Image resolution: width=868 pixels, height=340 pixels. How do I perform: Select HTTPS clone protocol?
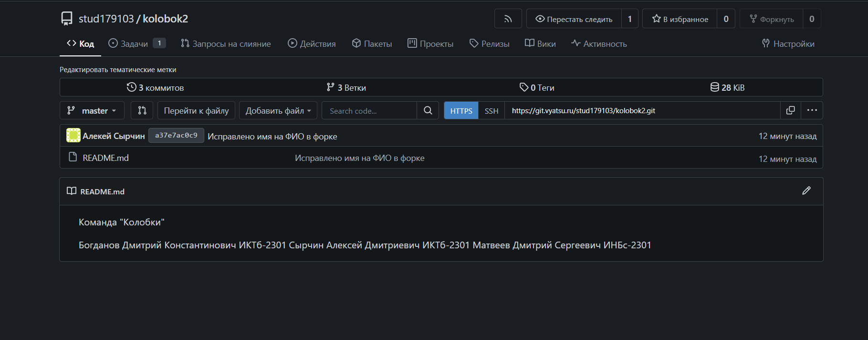pyautogui.click(x=461, y=111)
